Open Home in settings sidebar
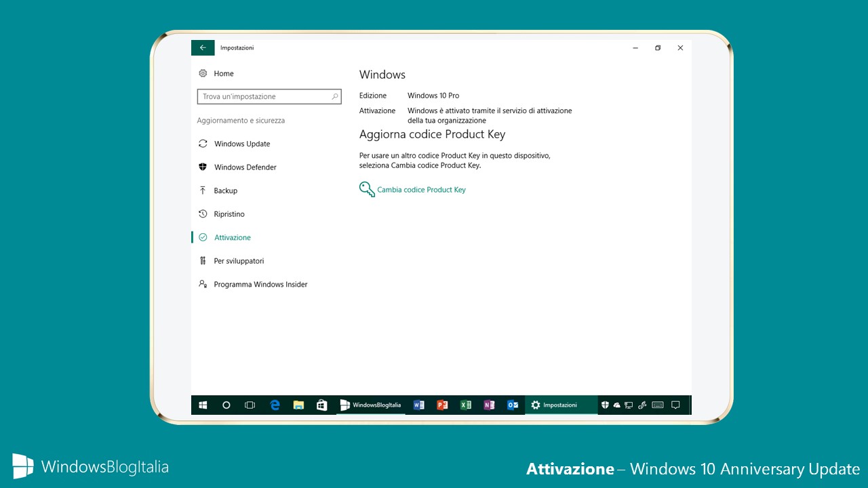This screenshot has width=868, height=488. (223, 73)
